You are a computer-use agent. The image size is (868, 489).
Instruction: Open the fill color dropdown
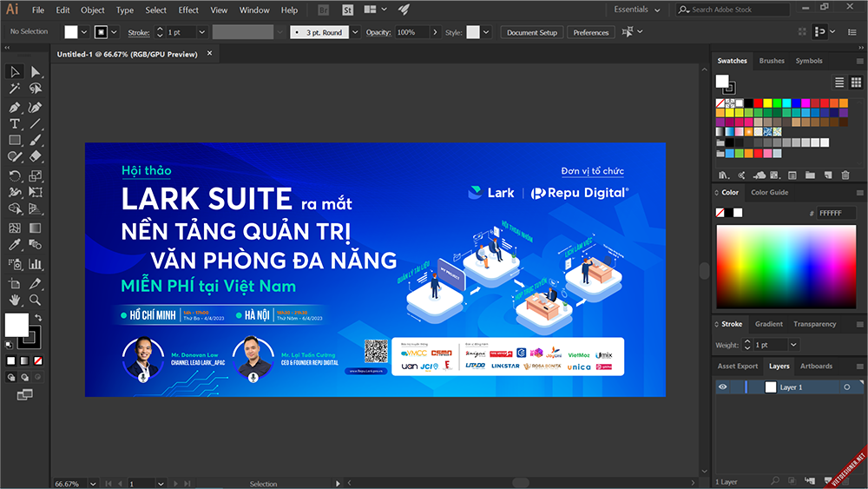[x=84, y=32]
